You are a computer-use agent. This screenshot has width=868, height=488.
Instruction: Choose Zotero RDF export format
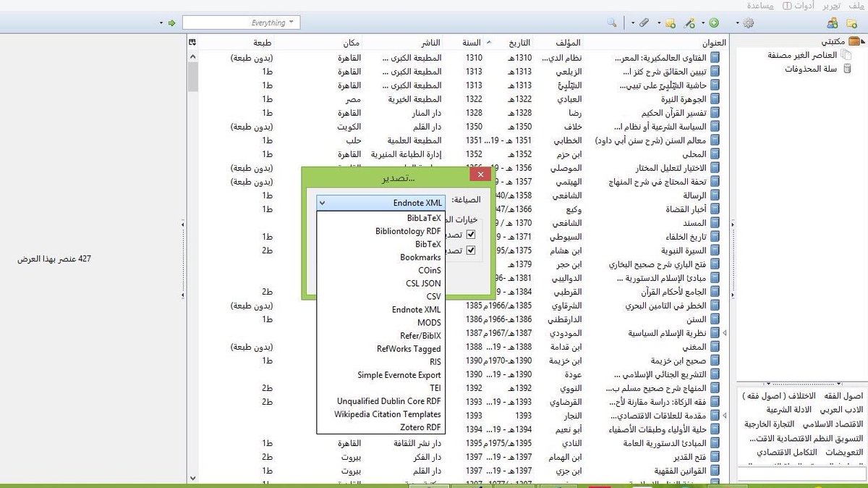[420, 427]
